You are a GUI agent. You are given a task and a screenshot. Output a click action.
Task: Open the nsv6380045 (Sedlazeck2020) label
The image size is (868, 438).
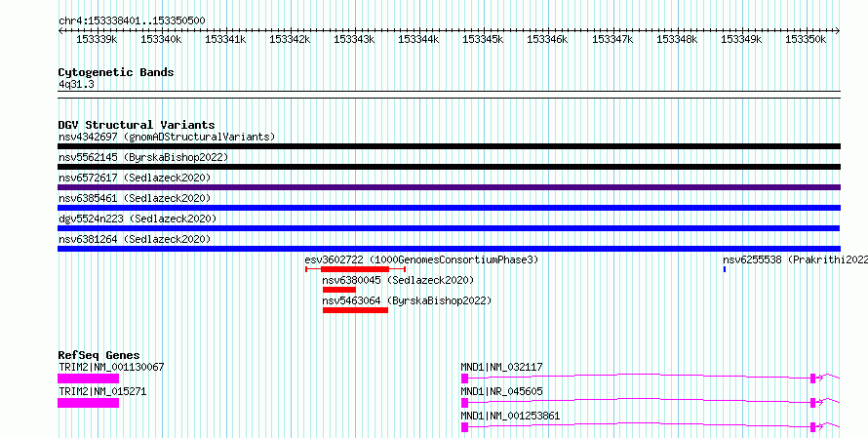(x=399, y=280)
